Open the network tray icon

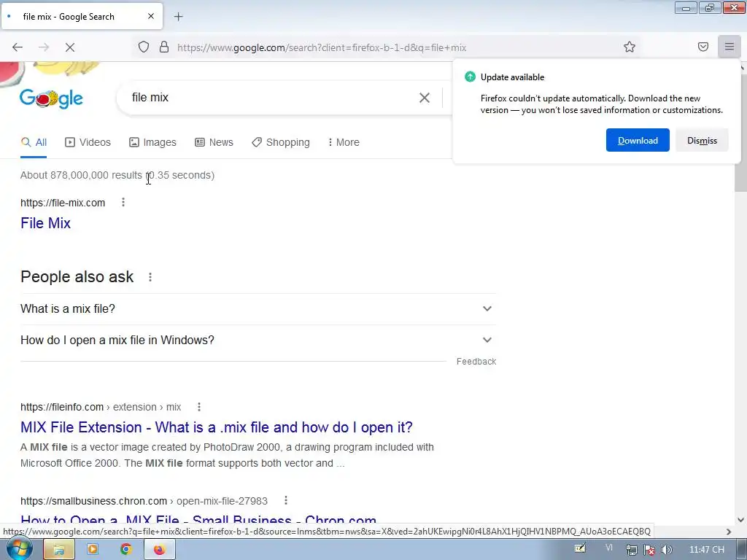[632, 550]
